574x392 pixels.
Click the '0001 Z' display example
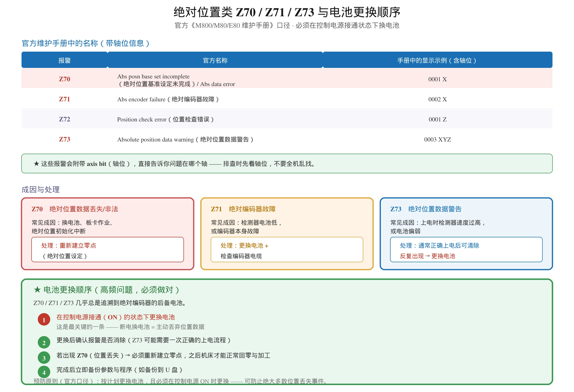[437, 120]
